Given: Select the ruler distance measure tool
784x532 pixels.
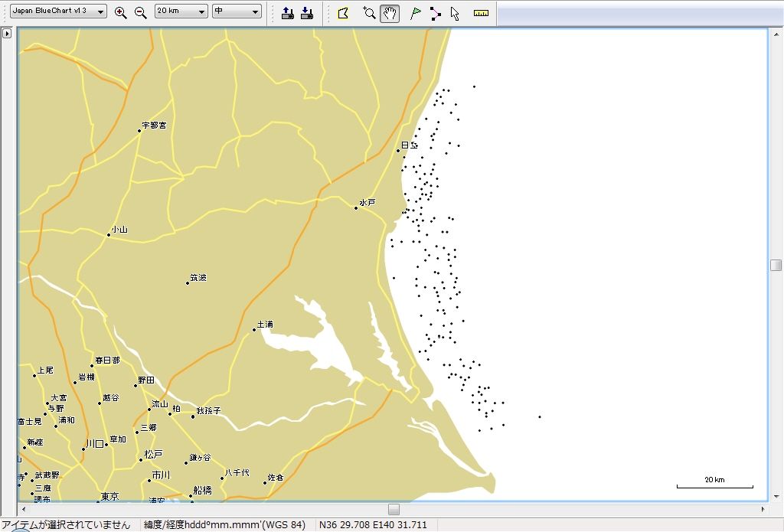Looking at the screenshot, I should pos(481,13).
